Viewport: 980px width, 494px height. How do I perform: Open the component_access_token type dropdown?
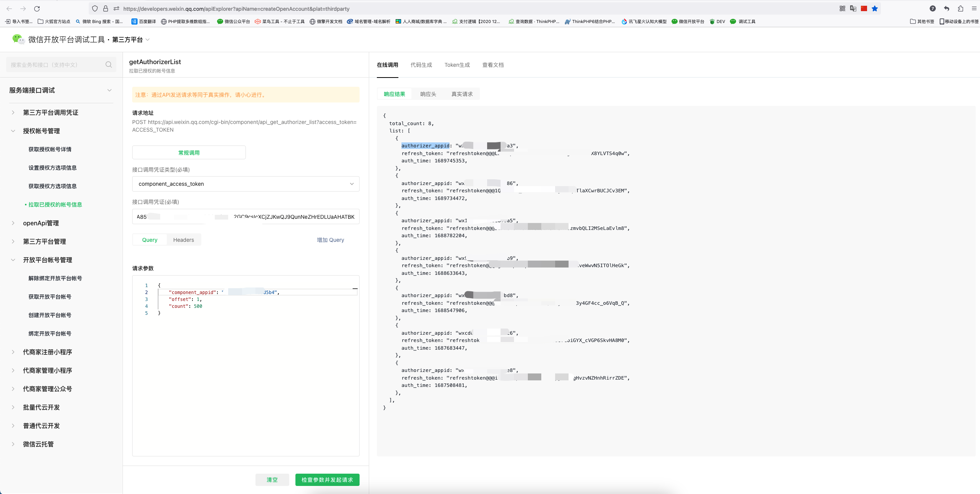pyautogui.click(x=245, y=184)
